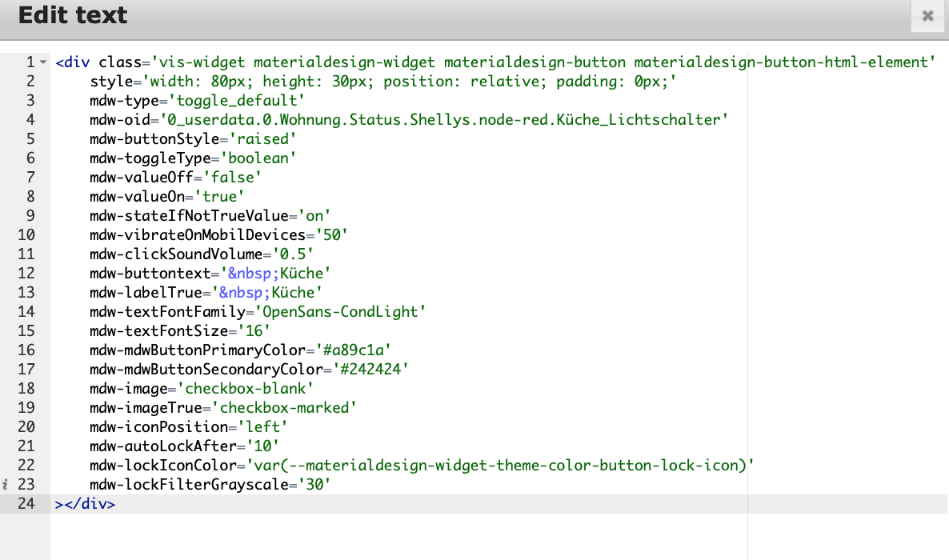Select line number 16 in gutter
The height and width of the screenshot is (560, 949).
coord(26,350)
